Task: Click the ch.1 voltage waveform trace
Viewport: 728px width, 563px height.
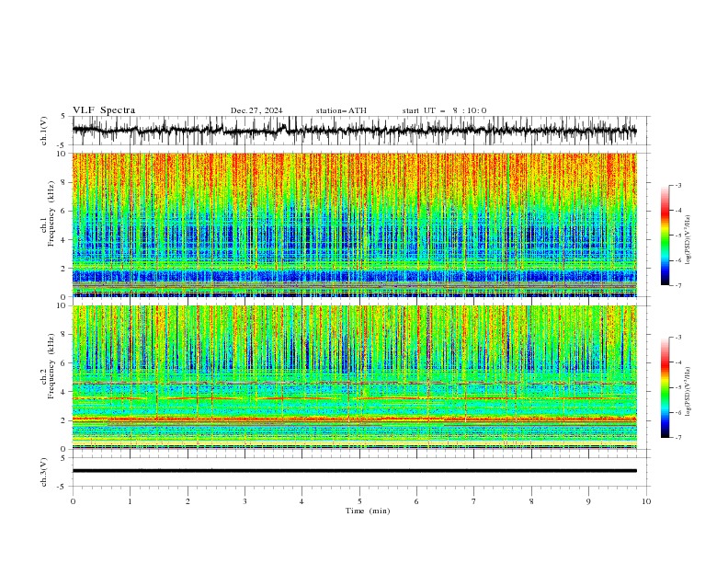Action: coord(354,131)
